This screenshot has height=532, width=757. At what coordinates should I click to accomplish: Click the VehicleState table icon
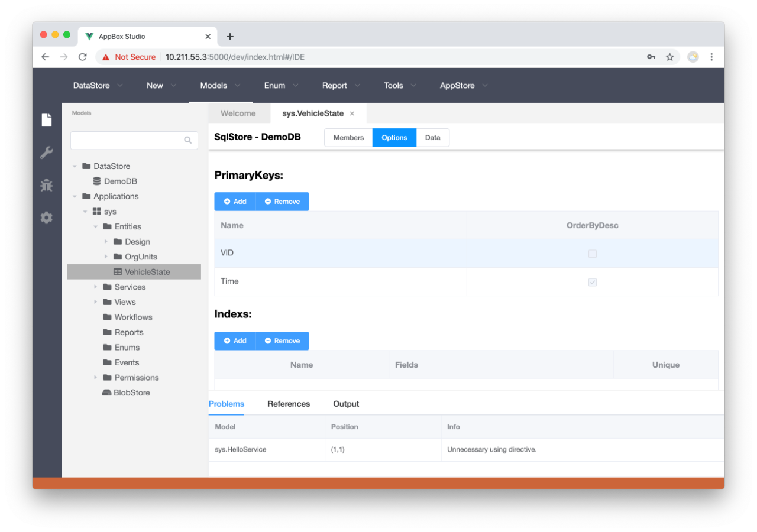pos(118,272)
